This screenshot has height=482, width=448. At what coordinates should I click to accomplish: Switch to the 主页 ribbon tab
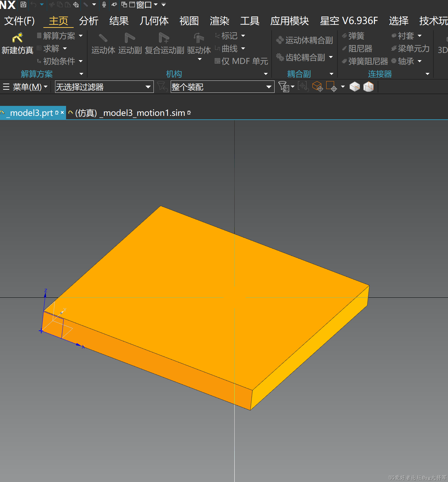pyautogui.click(x=58, y=21)
